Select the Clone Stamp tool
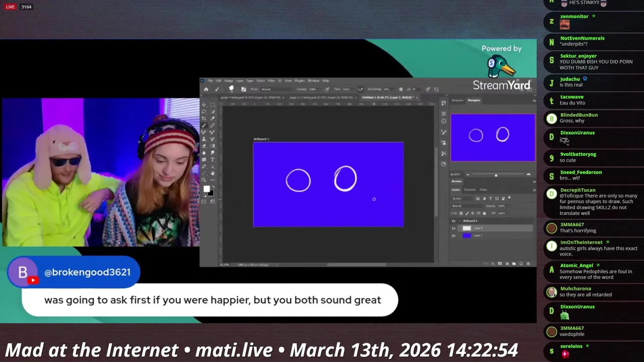 [204, 139]
